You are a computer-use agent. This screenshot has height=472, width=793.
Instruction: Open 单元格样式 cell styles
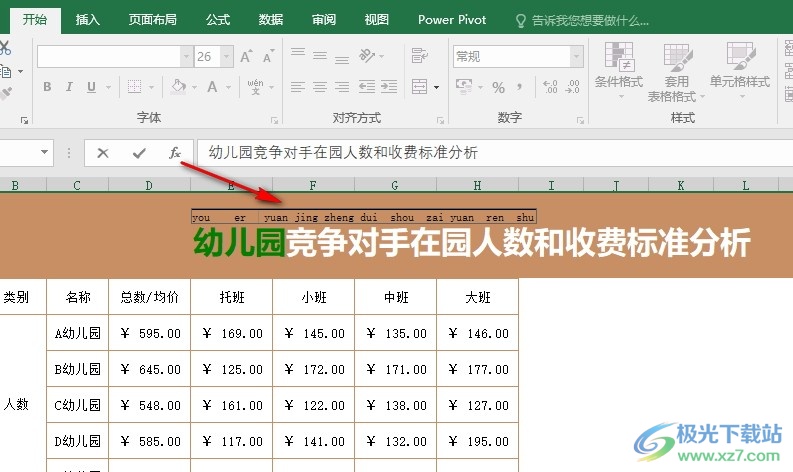coord(740,69)
